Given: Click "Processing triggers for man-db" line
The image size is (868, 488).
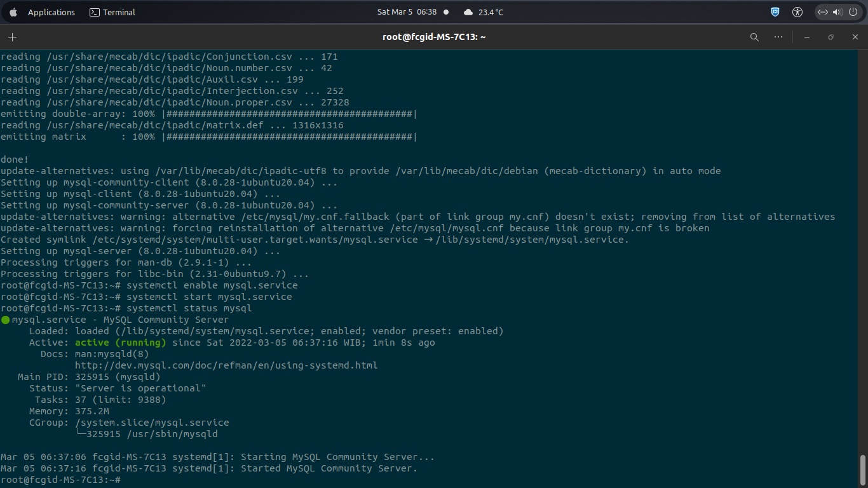Looking at the screenshot, I should [126, 262].
